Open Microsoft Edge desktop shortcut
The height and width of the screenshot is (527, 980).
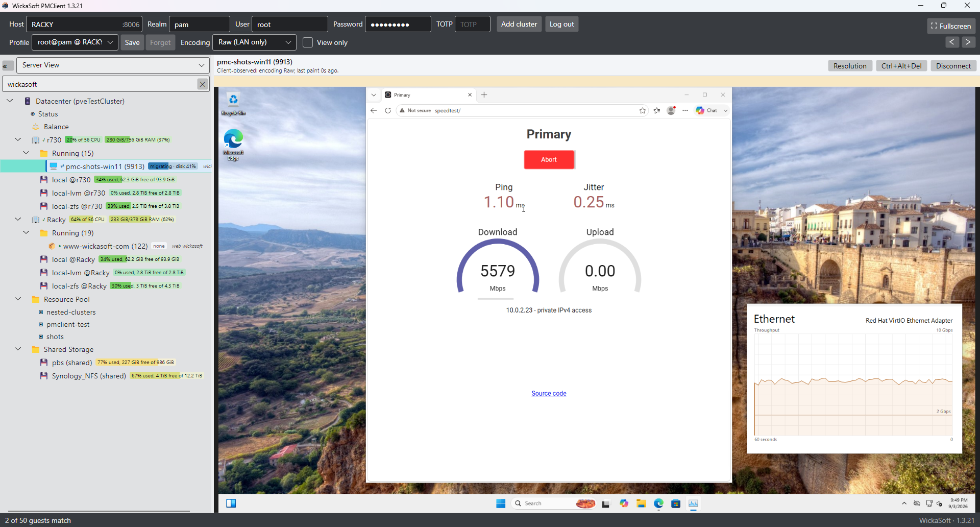click(233, 145)
